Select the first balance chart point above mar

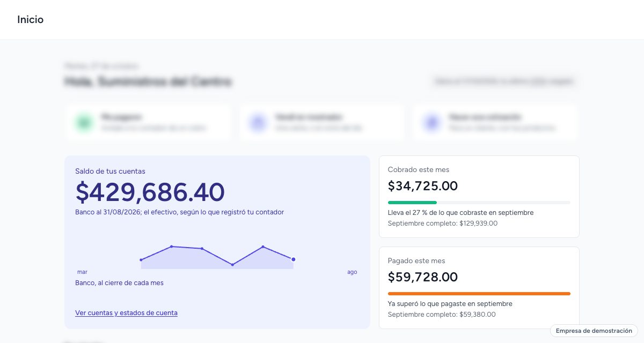141,260
